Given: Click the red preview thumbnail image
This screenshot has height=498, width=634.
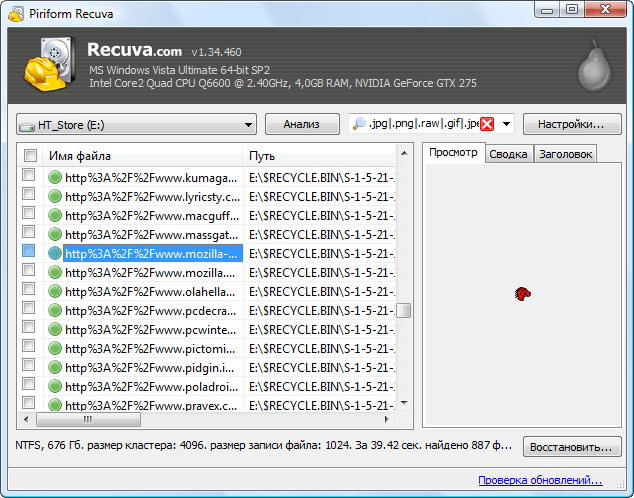Looking at the screenshot, I should [x=522, y=293].
